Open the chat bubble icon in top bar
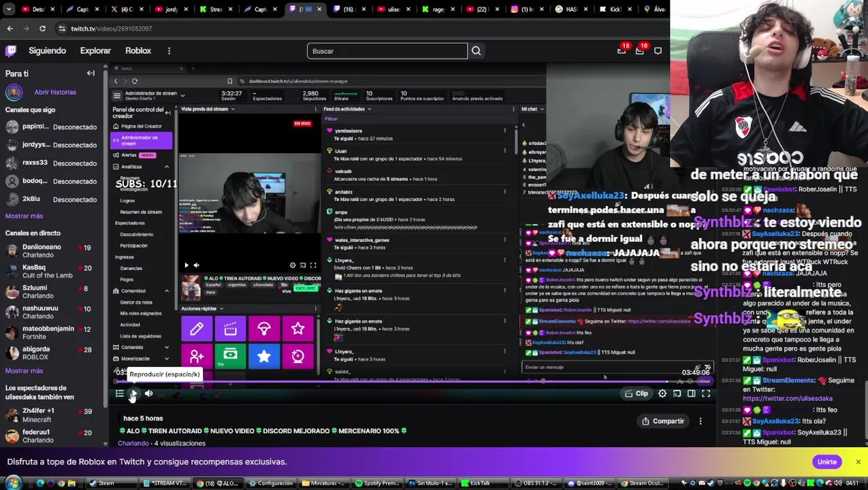 tap(658, 51)
